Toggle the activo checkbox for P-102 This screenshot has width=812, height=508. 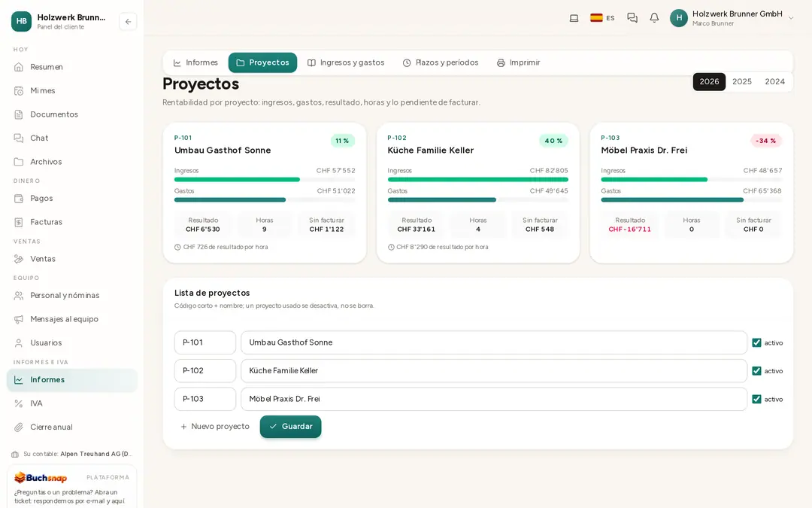click(756, 370)
